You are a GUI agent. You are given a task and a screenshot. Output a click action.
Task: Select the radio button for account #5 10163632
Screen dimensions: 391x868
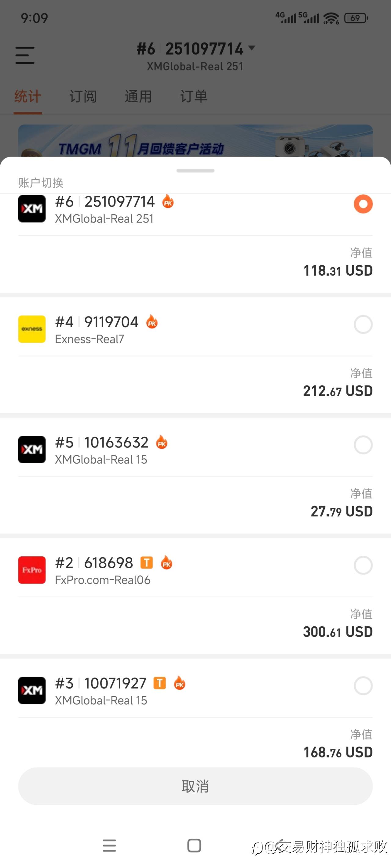pos(363,445)
